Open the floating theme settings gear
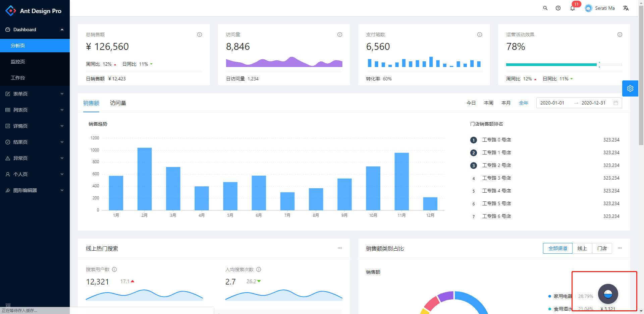The height and width of the screenshot is (314, 644). [630, 88]
